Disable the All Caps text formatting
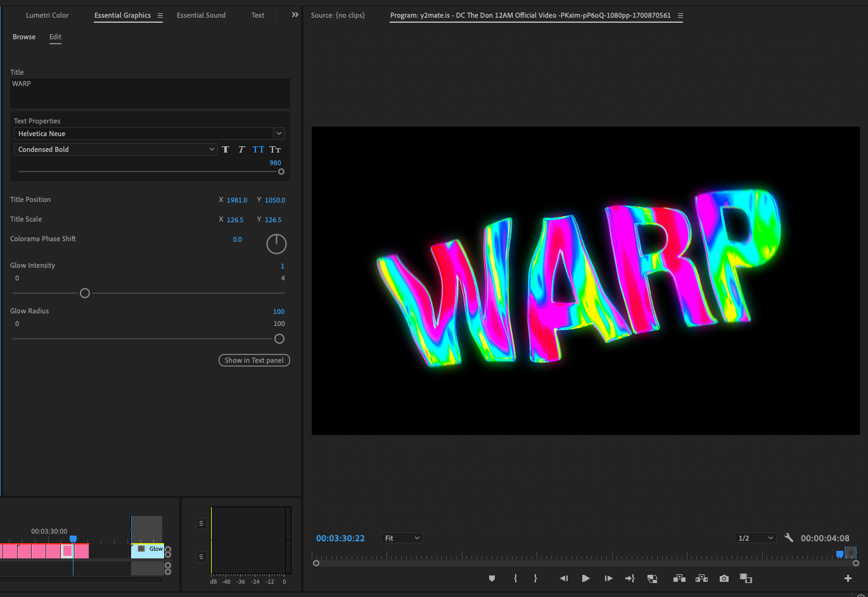The width and height of the screenshot is (868, 597). [x=258, y=149]
